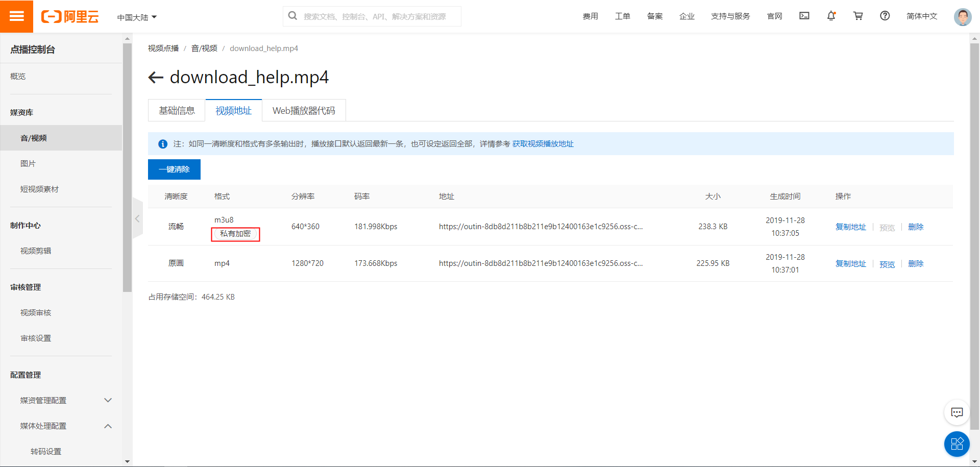Collapse the left sidebar panel
Image resolution: width=980 pixels, height=467 pixels.
pyautogui.click(x=137, y=218)
